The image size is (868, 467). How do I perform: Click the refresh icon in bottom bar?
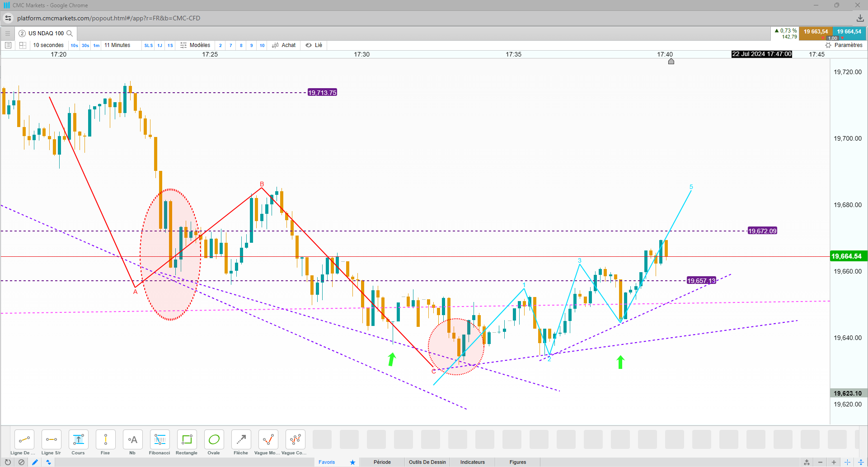(x=8, y=462)
